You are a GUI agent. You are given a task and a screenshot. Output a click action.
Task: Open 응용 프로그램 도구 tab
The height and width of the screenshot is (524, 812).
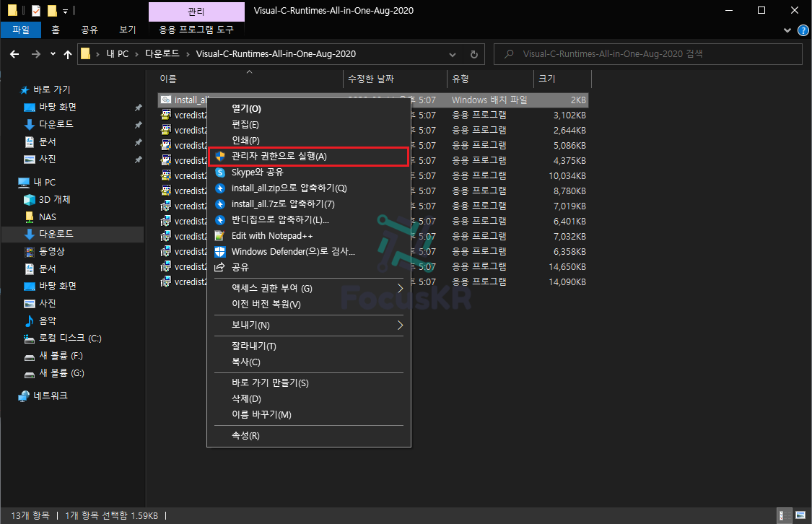tap(196, 30)
